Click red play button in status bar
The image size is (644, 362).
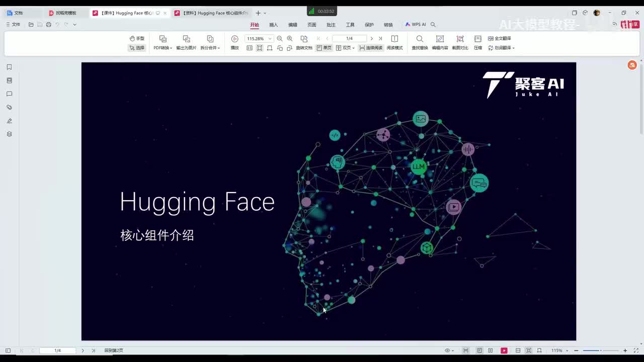coord(504,350)
